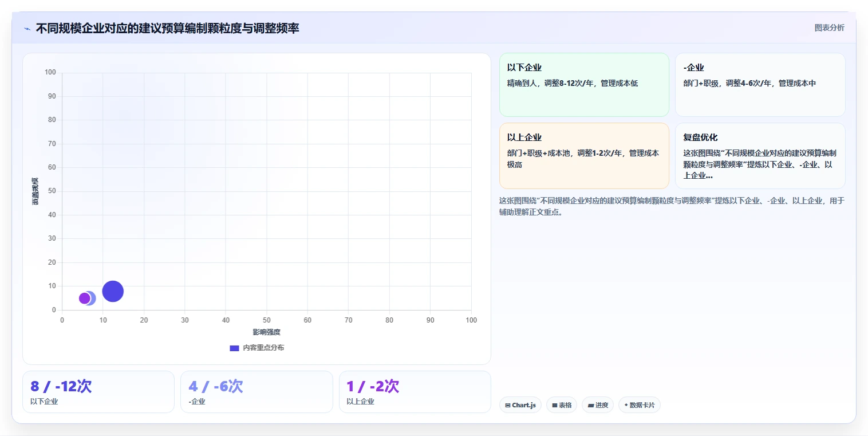The width and height of the screenshot is (868, 436).
Task: Click the blue legend color box
Action: (234, 348)
